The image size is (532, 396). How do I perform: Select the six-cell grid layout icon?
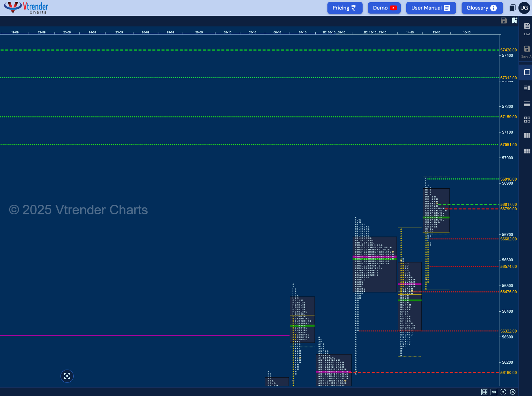click(x=527, y=151)
